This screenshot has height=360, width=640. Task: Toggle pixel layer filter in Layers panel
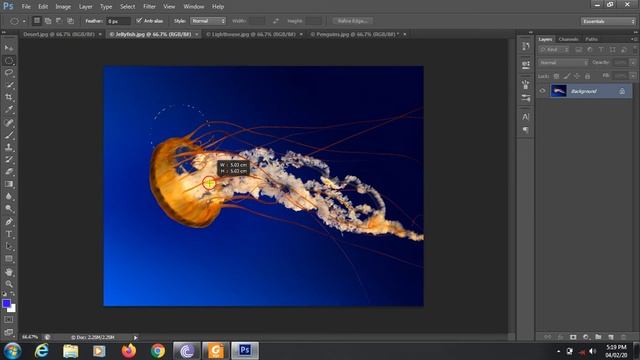tap(579, 50)
